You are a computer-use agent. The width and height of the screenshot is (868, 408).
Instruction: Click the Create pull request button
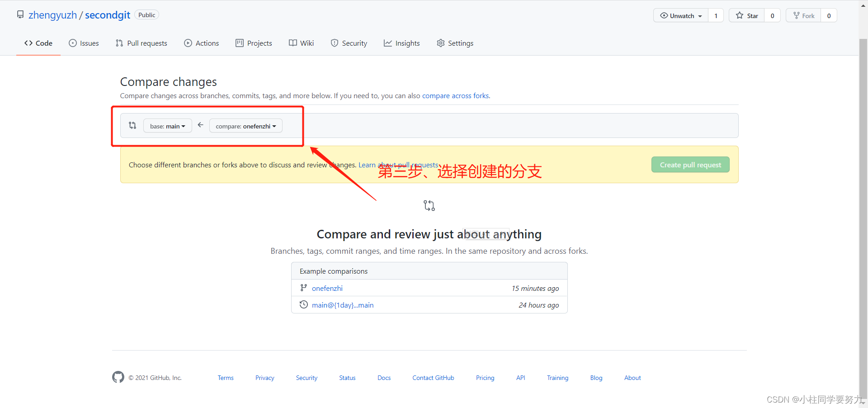(690, 164)
